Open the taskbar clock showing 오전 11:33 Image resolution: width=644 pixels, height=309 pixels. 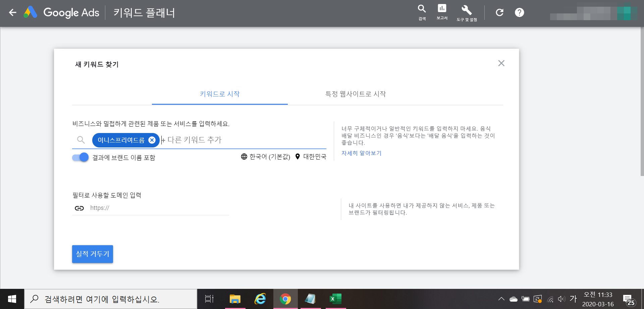(598, 299)
